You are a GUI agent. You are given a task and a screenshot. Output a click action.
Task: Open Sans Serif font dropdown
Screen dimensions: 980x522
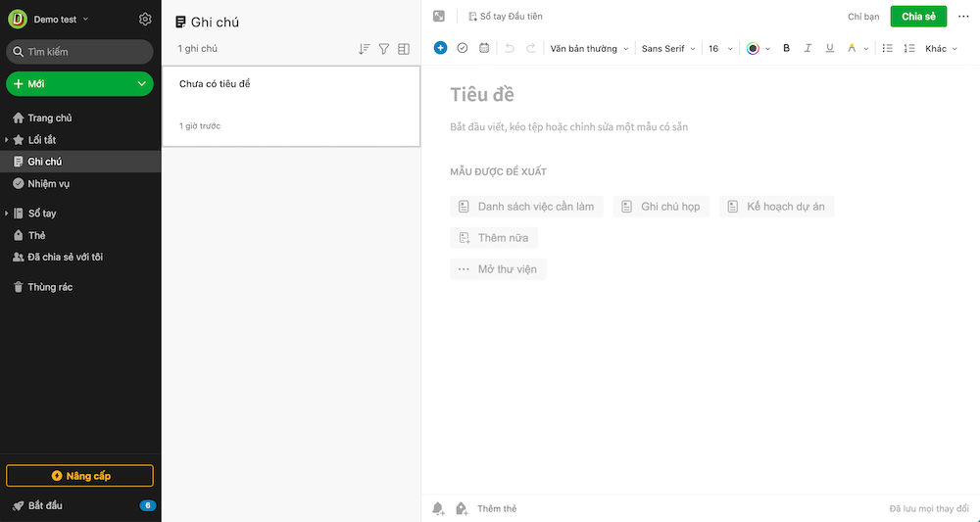pos(668,49)
